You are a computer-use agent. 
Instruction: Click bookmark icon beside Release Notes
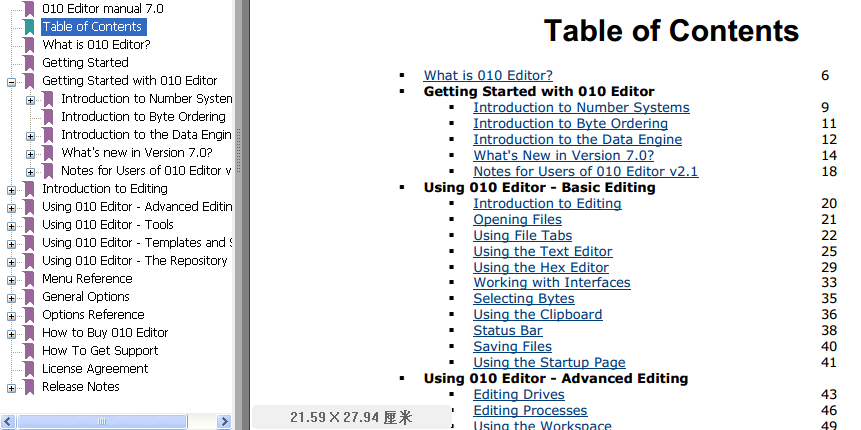point(29,388)
